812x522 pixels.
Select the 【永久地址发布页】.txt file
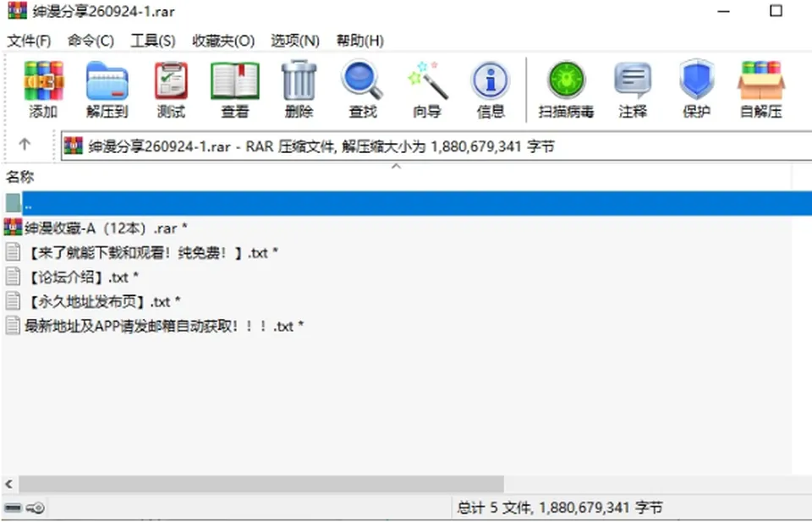coord(93,301)
